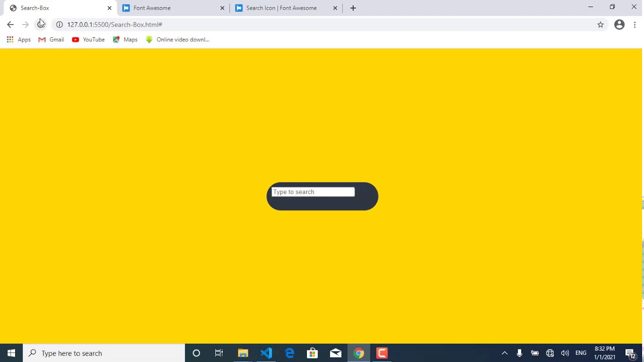Close the Search-Box tab

click(x=109, y=8)
